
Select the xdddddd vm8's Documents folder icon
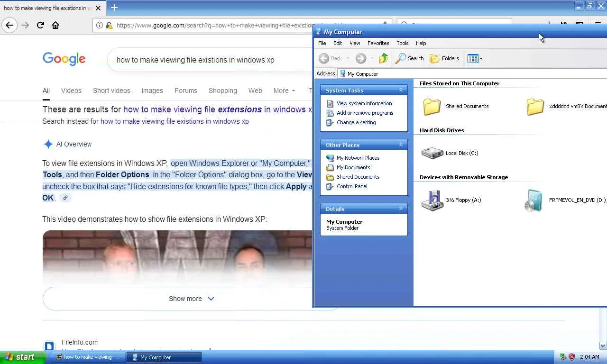point(535,107)
